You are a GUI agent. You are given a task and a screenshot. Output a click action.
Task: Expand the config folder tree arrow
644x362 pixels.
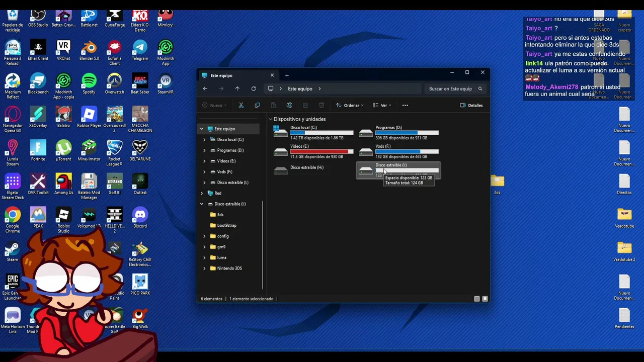pyautogui.click(x=204, y=236)
